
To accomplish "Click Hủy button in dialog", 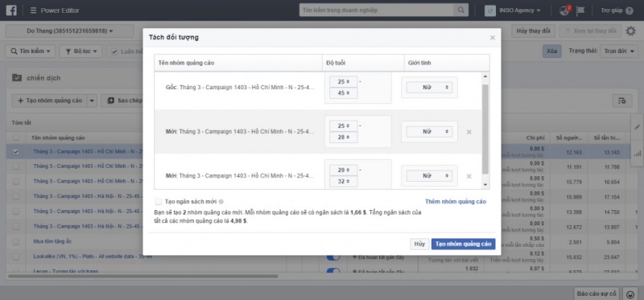I will [x=419, y=245].
